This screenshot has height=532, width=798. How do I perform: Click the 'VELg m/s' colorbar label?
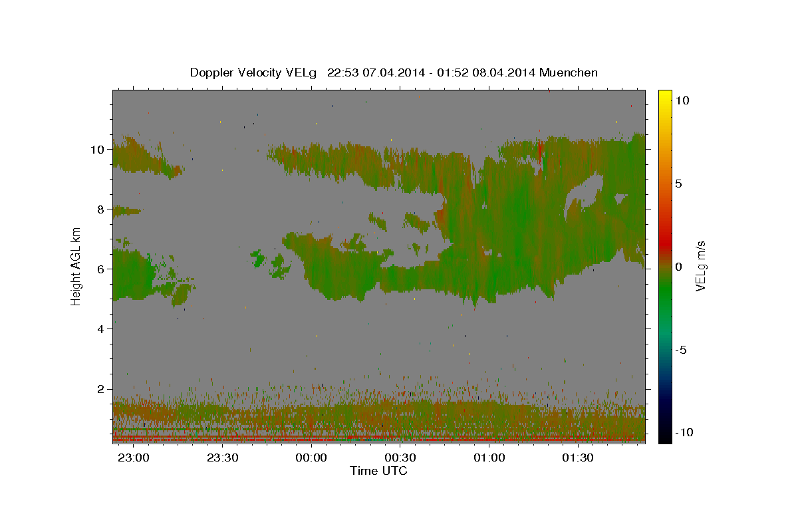tap(700, 266)
